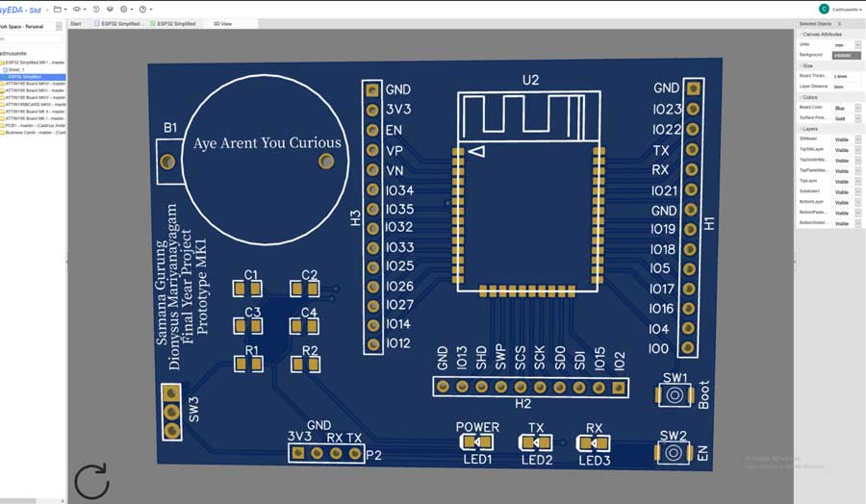This screenshot has height=504, width=866.
Task: Open the help question mark icon
Action: point(142,9)
